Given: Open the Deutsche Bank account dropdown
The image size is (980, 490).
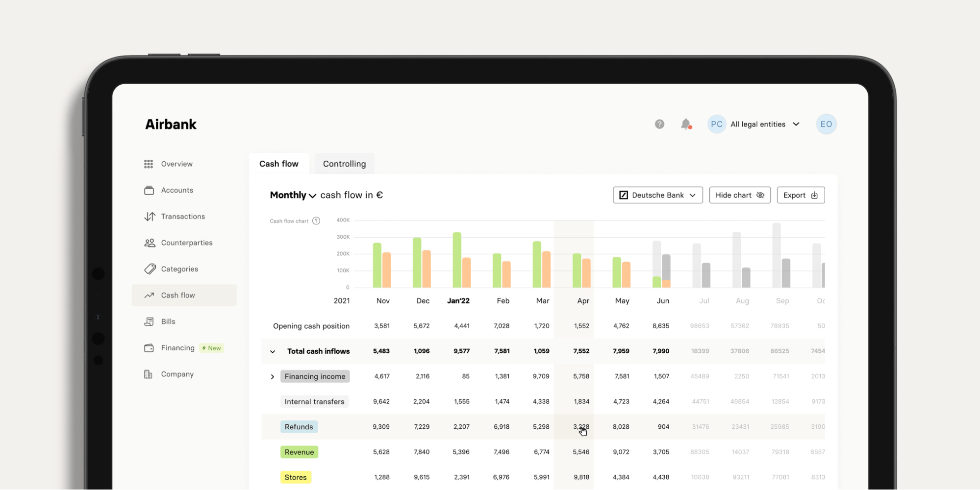Looking at the screenshot, I should (x=657, y=195).
